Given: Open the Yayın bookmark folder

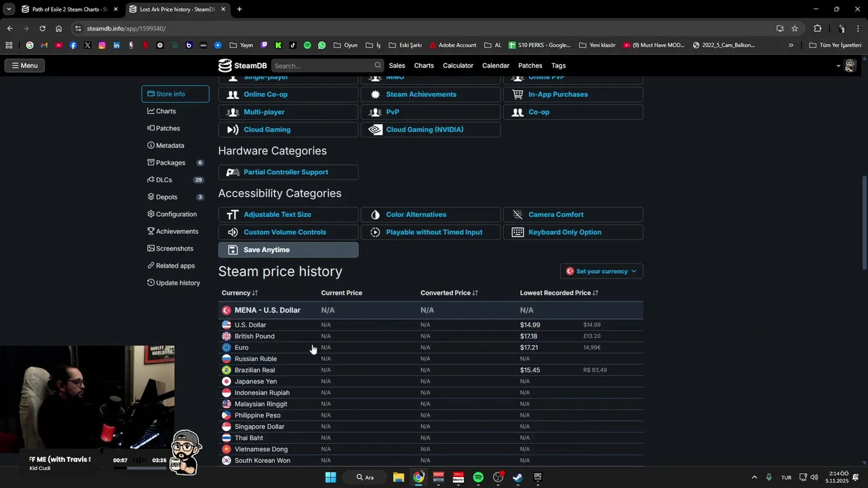Looking at the screenshot, I should pos(241,45).
